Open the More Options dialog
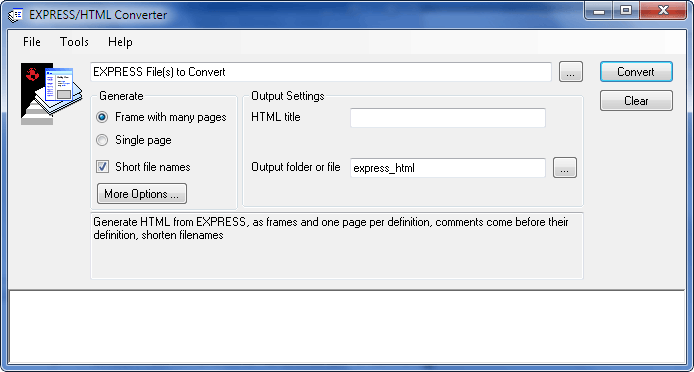 click(x=142, y=194)
